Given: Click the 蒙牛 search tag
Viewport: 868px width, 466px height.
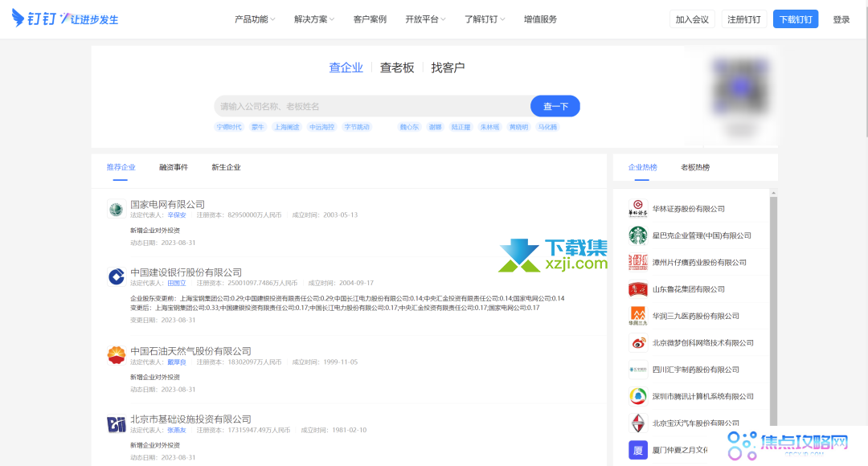Looking at the screenshot, I should click(x=257, y=127).
